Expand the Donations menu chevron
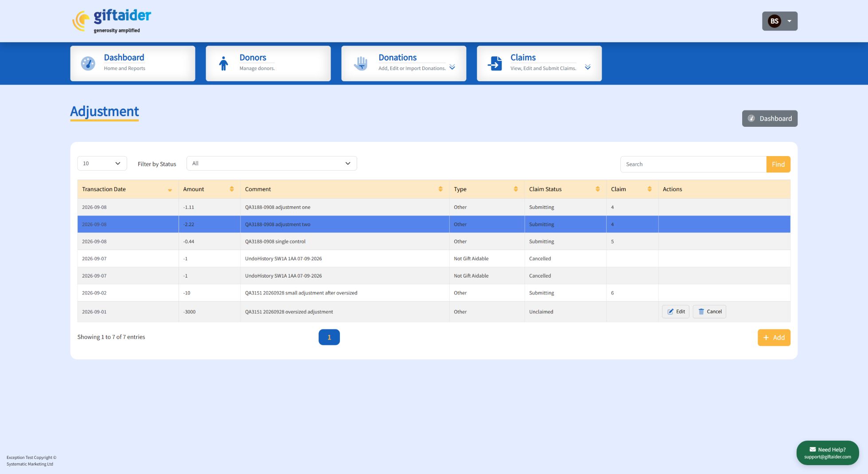 (452, 67)
